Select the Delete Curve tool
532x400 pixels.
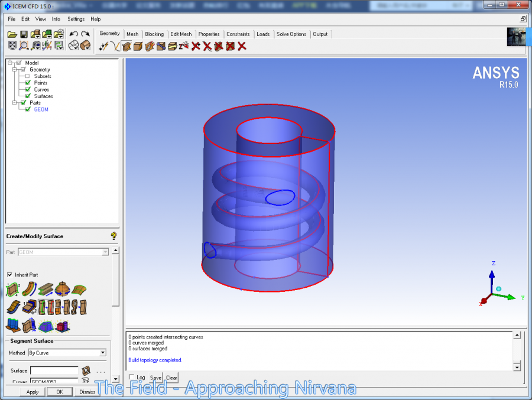[x=207, y=46]
